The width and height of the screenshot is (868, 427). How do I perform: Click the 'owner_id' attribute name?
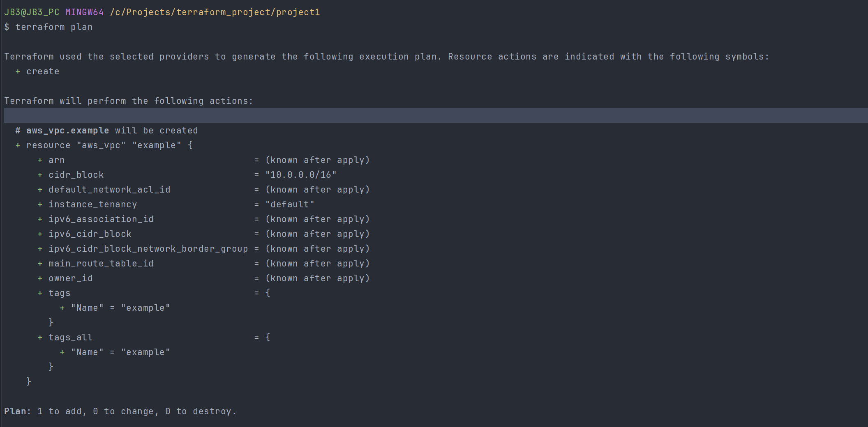coord(71,278)
